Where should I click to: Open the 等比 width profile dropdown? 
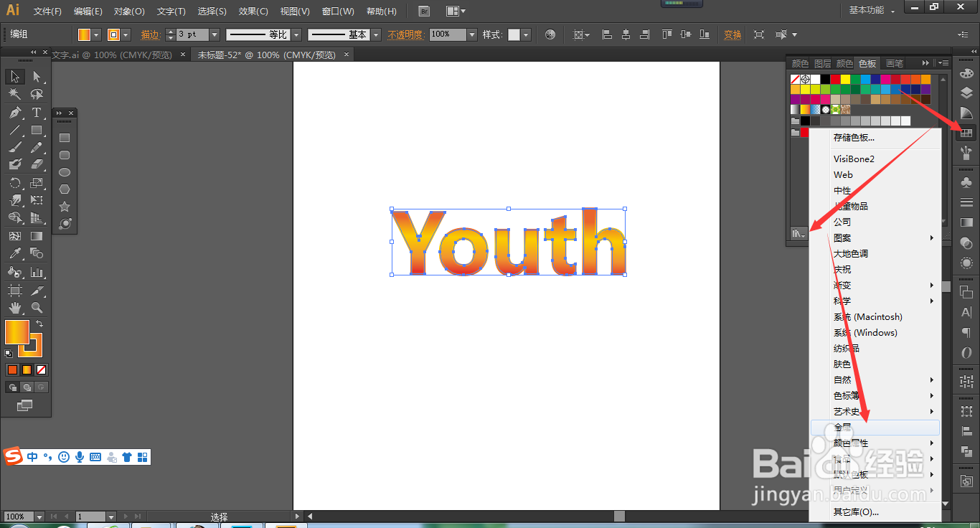294,34
